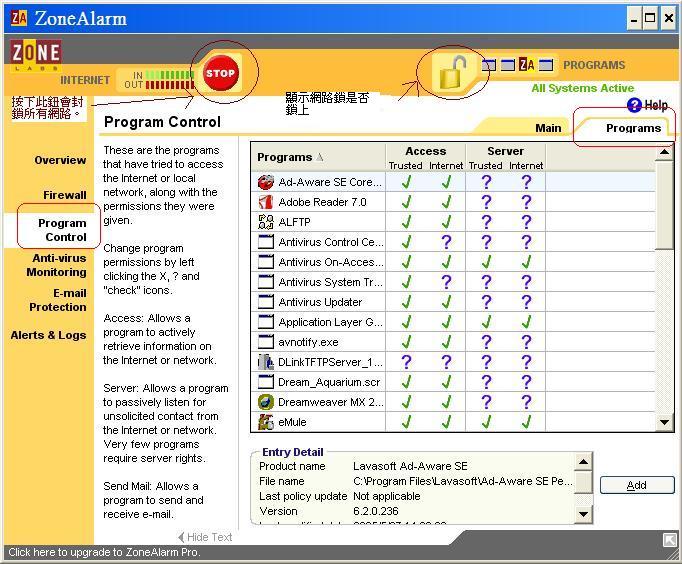Screen dimensions: 682x564
Task: Change Adobe Reader Access Internet permission
Action: 446,202
